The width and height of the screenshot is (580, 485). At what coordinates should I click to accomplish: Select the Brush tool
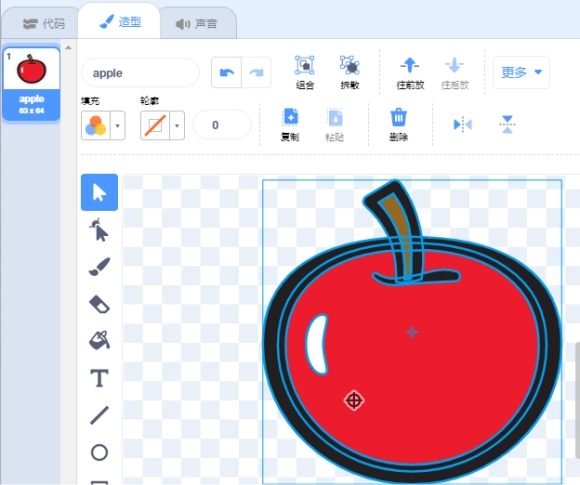click(x=99, y=267)
